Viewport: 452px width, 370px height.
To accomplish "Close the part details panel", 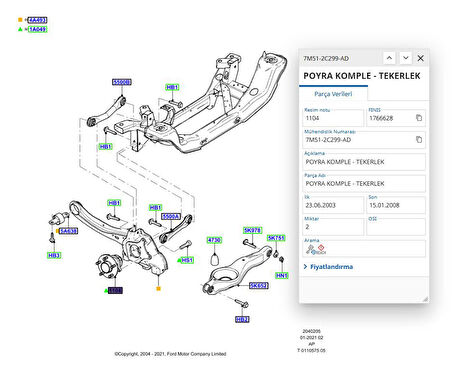I will [x=421, y=58].
